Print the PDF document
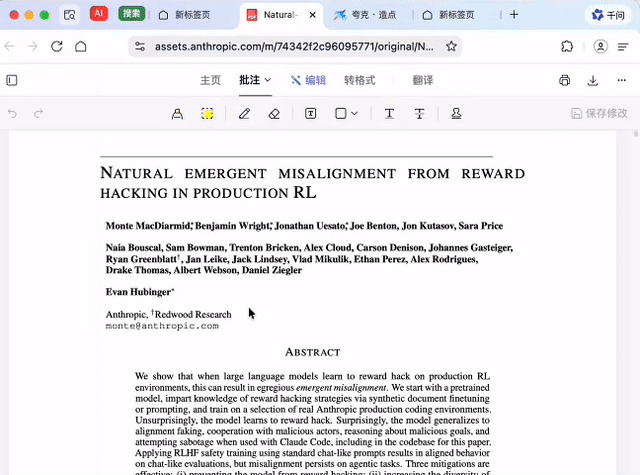This screenshot has width=640, height=475. tap(565, 80)
